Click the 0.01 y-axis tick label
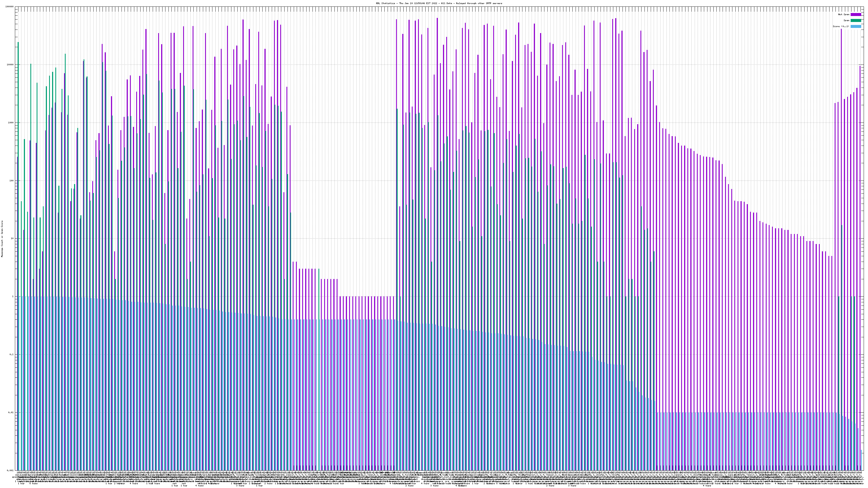 [x=11, y=412]
